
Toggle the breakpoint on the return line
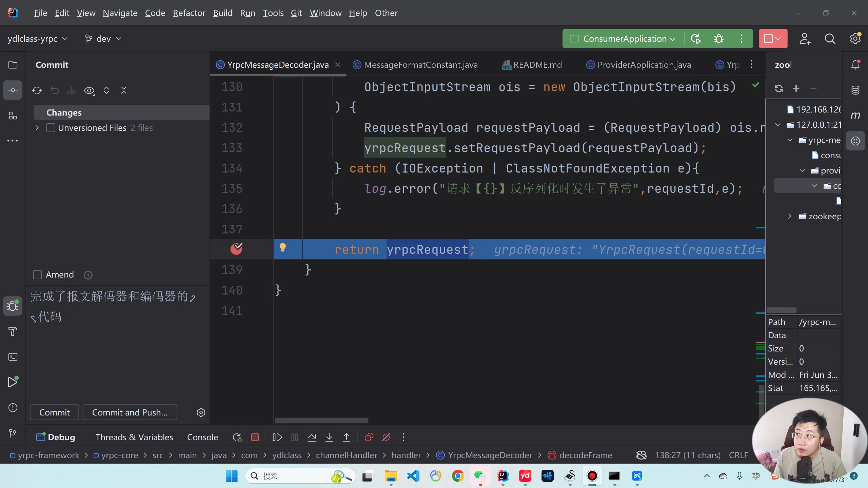(236, 249)
